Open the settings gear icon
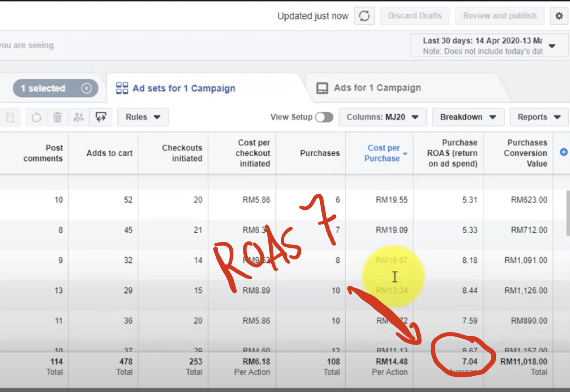The width and height of the screenshot is (570, 392). [559, 16]
